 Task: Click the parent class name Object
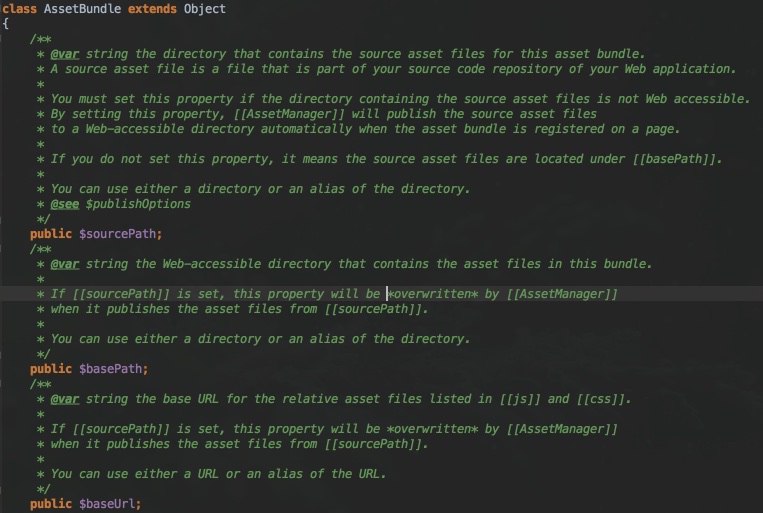[x=204, y=9]
